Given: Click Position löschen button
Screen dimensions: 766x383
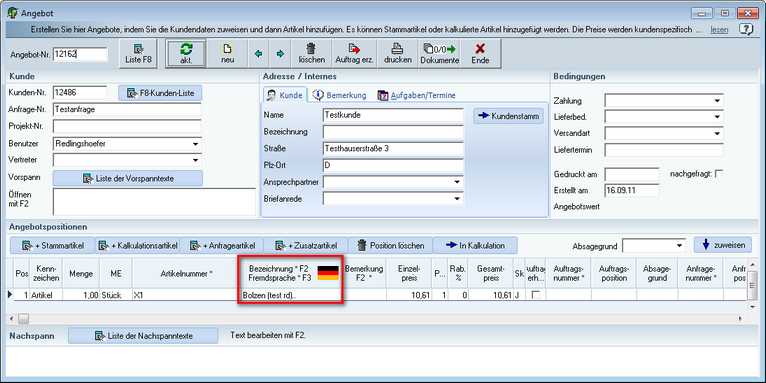Looking at the screenshot, I should click(390, 245).
